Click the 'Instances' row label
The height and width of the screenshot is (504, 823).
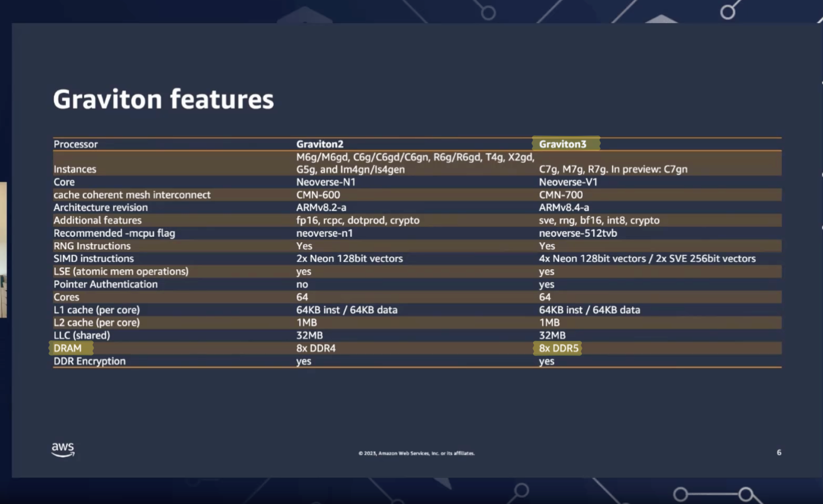tap(75, 169)
